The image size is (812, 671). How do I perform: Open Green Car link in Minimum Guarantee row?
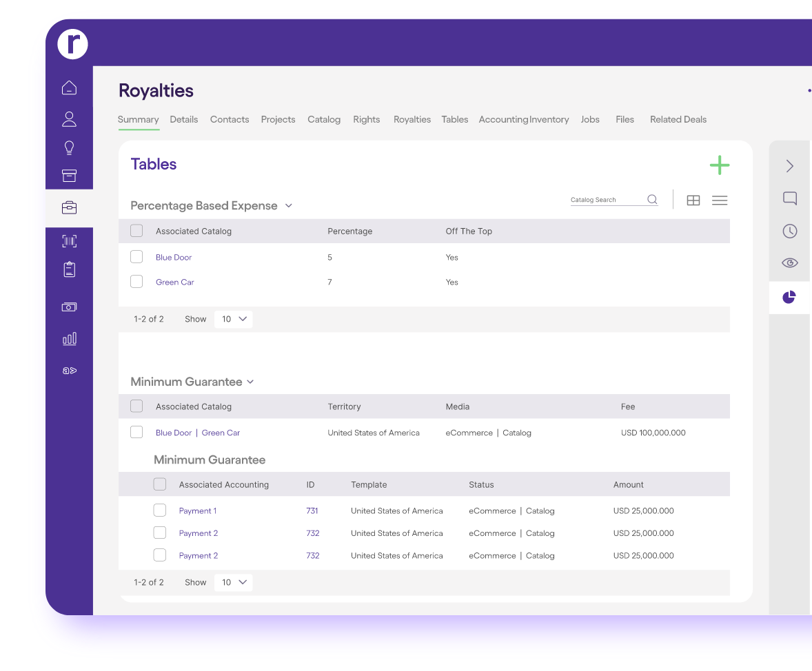click(x=221, y=433)
